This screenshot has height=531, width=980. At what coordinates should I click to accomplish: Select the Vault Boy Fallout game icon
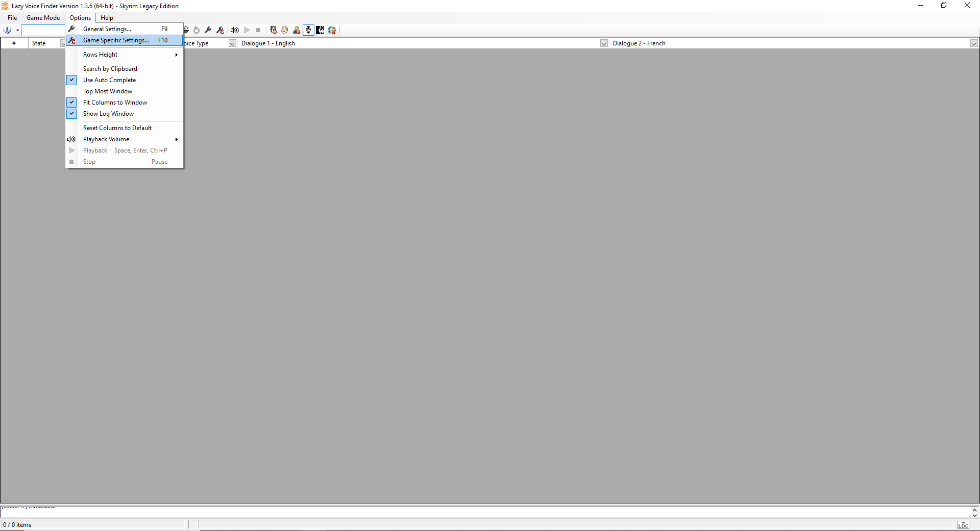tap(285, 30)
